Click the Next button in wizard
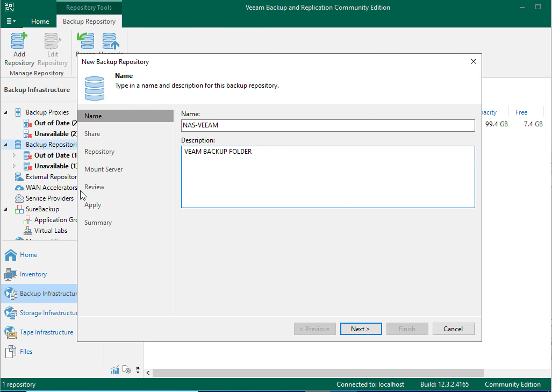The image size is (552, 392). click(x=361, y=329)
